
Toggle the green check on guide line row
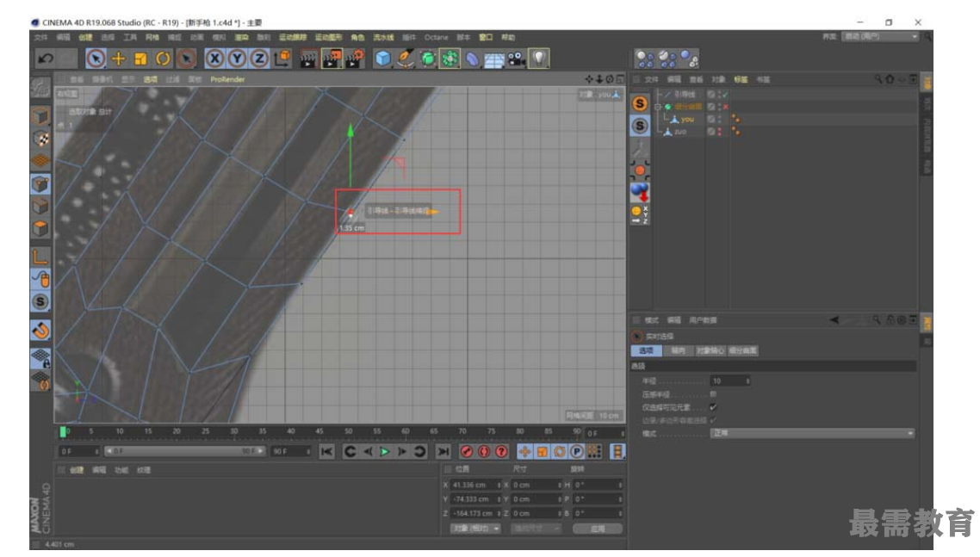pyautogui.click(x=726, y=95)
